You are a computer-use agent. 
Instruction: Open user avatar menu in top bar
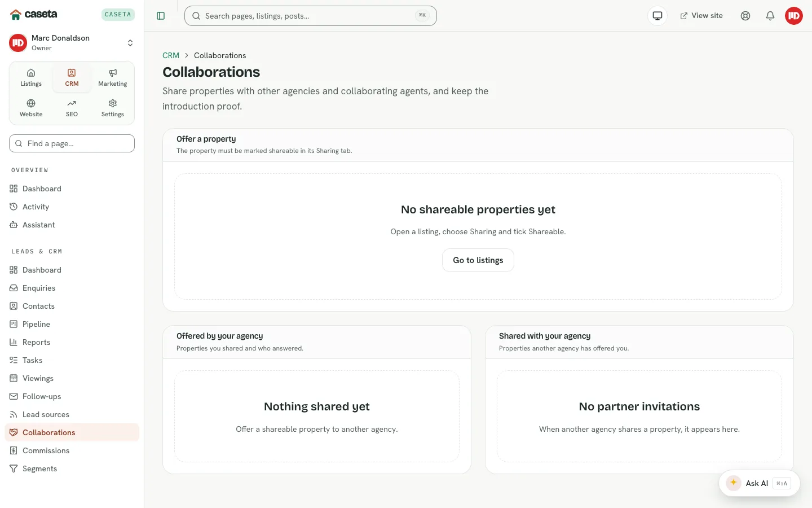tap(794, 16)
